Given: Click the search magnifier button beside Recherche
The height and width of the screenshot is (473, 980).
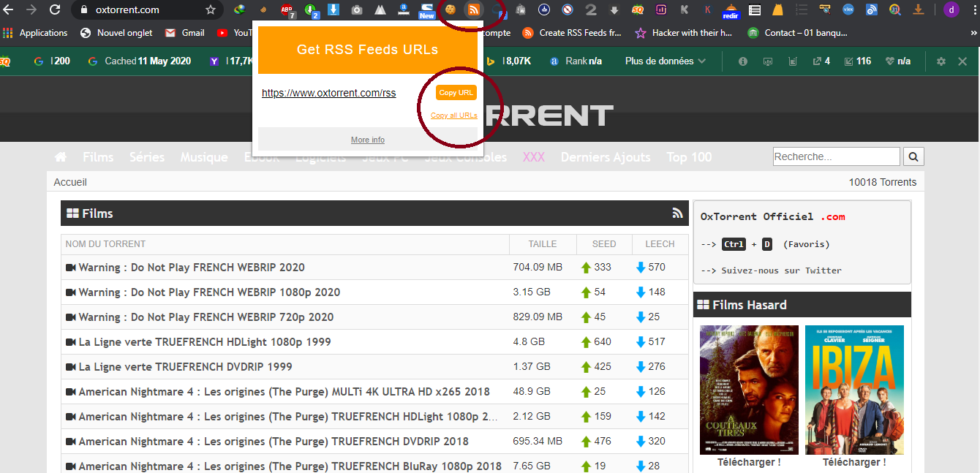Looking at the screenshot, I should click(913, 156).
